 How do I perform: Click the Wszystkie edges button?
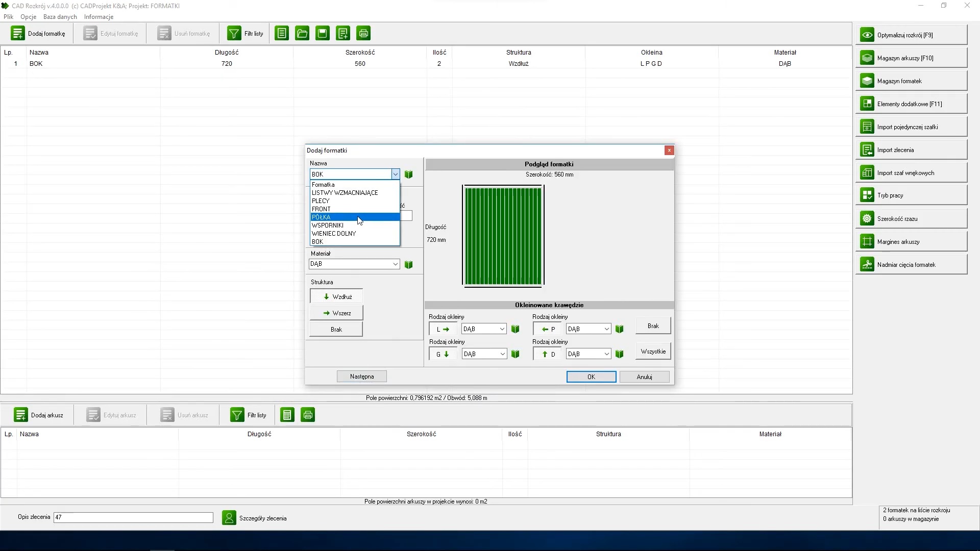click(653, 352)
